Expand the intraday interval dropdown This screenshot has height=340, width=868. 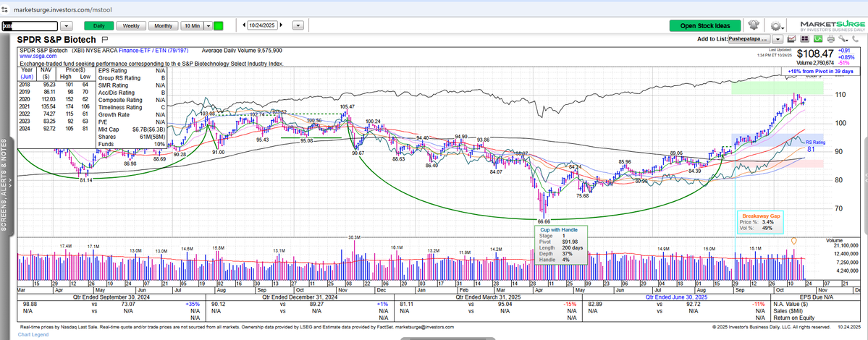pyautogui.click(x=208, y=25)
